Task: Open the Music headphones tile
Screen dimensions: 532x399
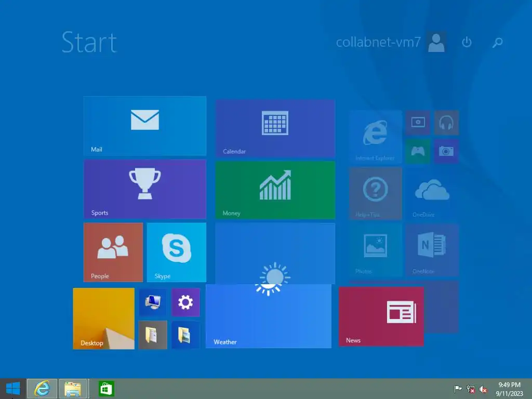Action: [x=446, y=122]
